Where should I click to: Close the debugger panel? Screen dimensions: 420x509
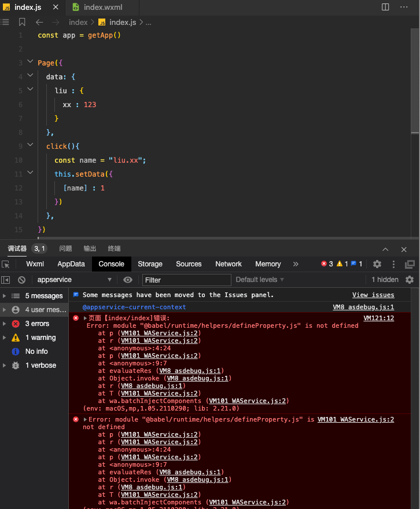point(404,250)
